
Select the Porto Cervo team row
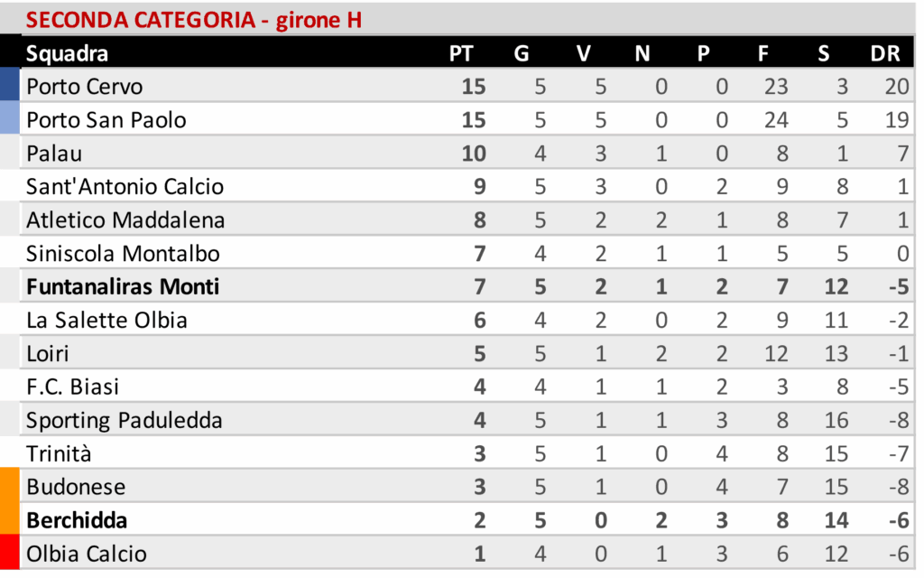[x=467, y=85]
